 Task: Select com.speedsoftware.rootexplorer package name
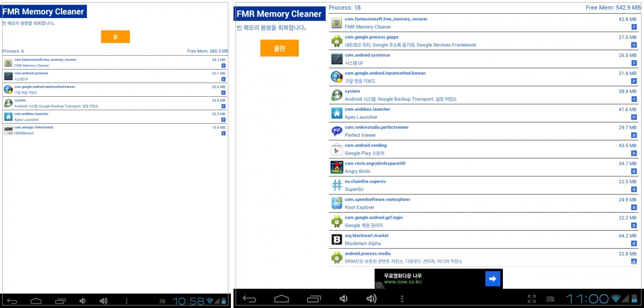377,199
